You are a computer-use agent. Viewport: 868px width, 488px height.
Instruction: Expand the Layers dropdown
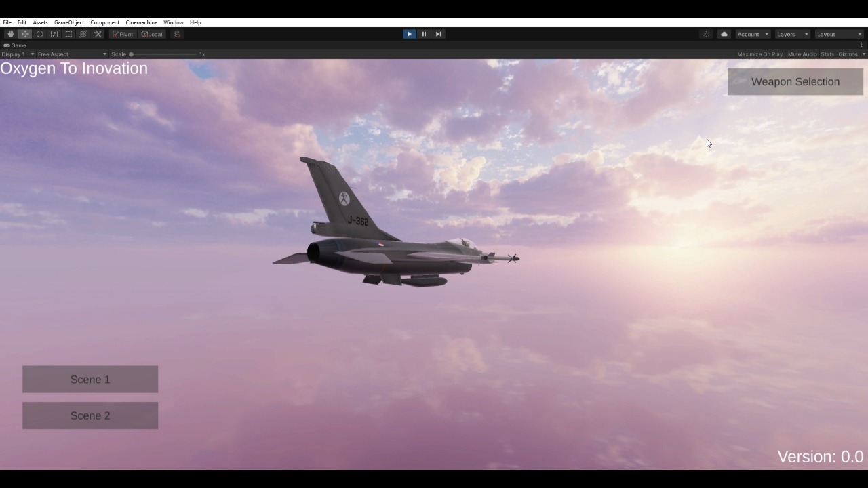[x=792, y=34]
